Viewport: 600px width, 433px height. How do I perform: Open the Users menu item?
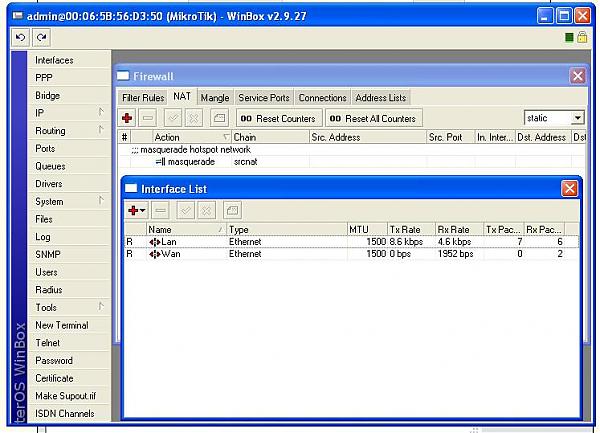tap(69, 272)
